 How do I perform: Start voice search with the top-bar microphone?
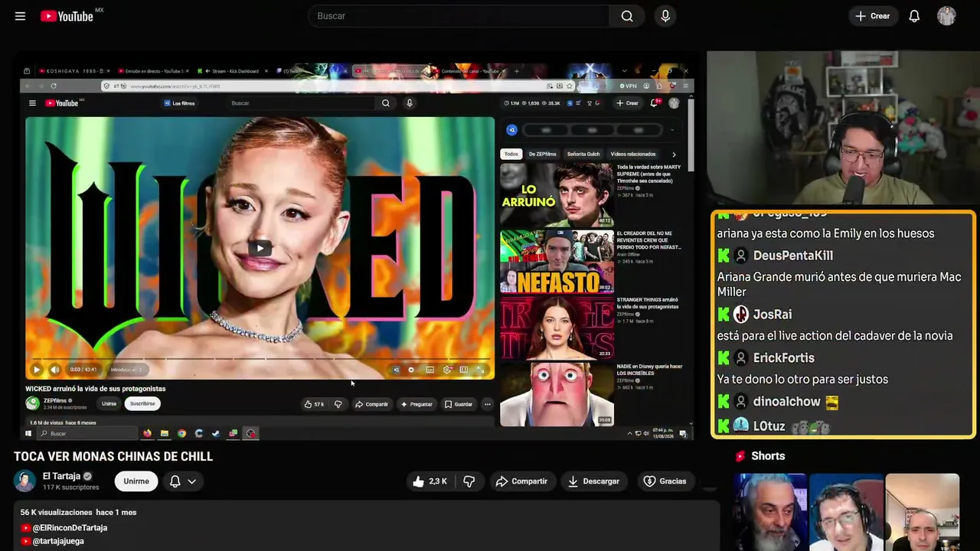tap(665, 16)
